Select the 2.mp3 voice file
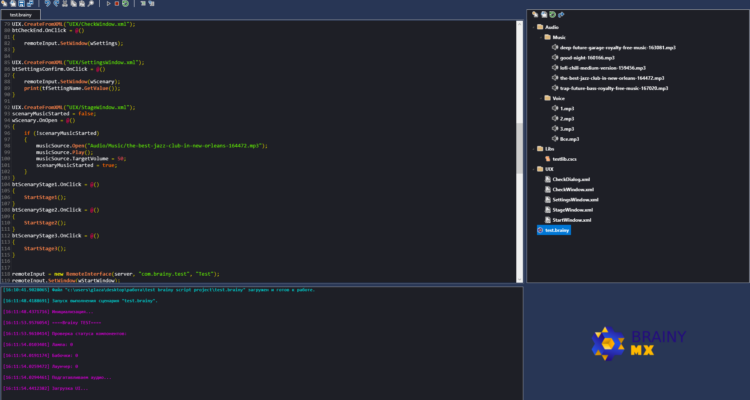Image resolution: width=750 pixels, height=400 pixels. (567, 119)
